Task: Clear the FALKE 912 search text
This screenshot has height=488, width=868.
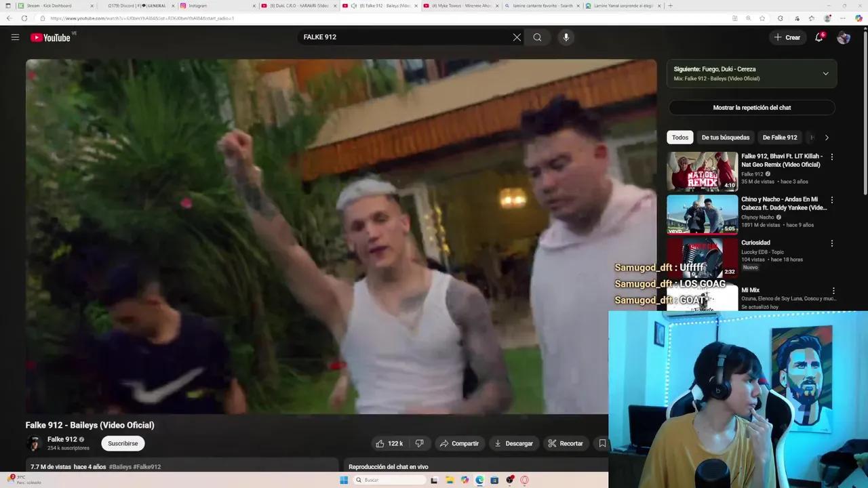Action: 517,37
